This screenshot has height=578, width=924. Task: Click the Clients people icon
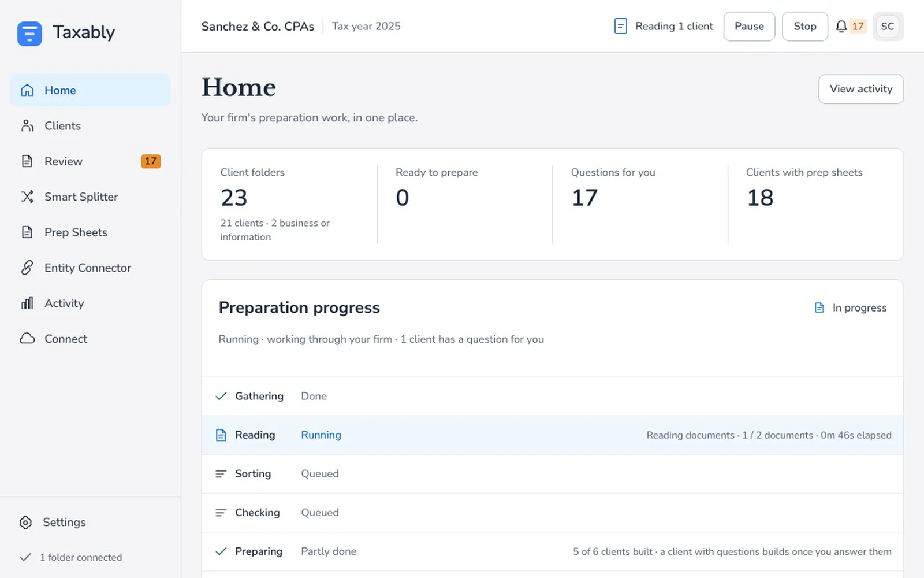click(27, 126)
